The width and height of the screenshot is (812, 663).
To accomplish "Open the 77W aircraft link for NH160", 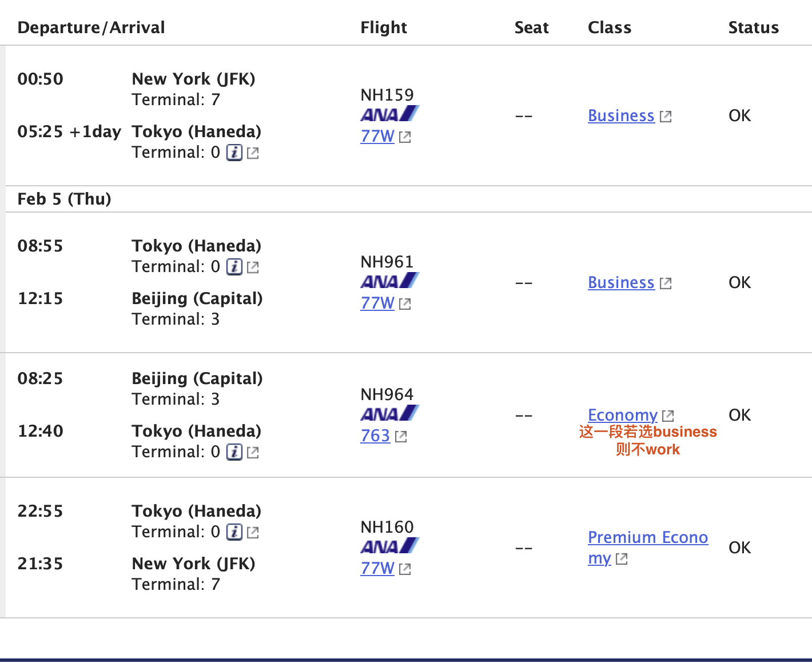I will coord(377,569).
